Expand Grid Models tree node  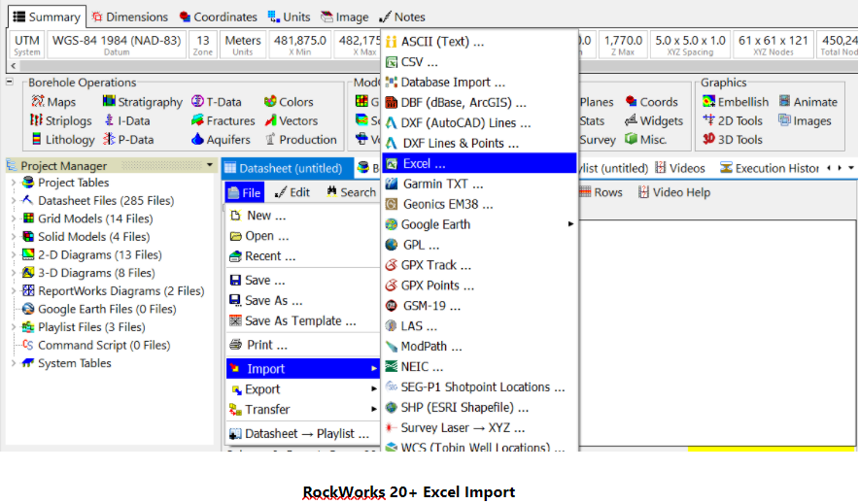[14, 218]
